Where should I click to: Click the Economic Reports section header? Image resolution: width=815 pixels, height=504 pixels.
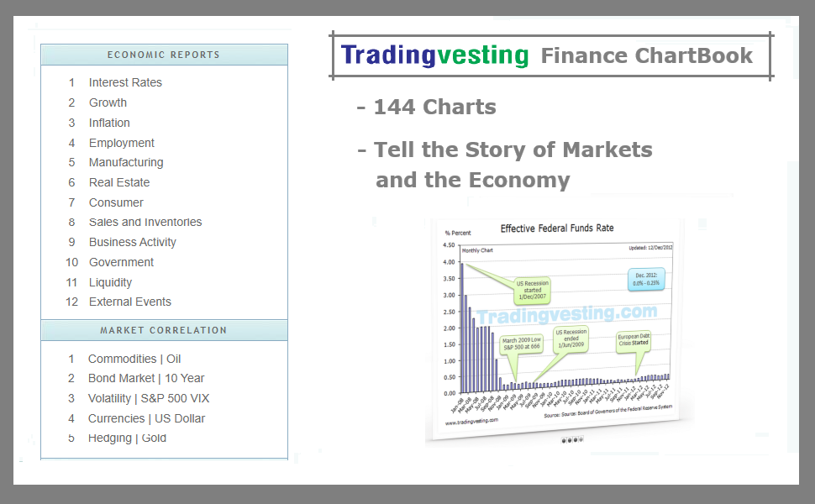tap(163, 54)
